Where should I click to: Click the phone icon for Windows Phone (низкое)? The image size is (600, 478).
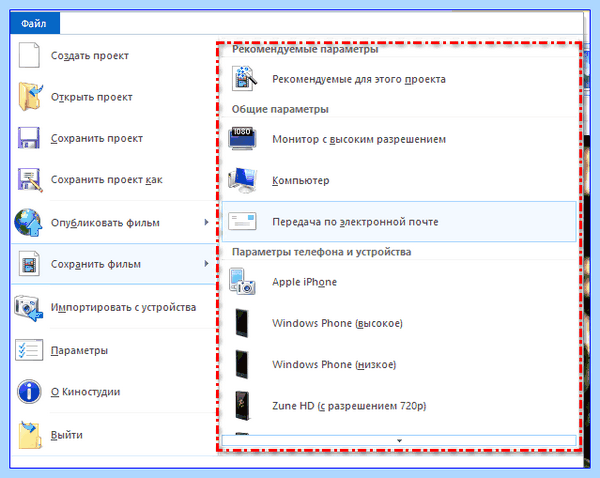pos(242,364)
